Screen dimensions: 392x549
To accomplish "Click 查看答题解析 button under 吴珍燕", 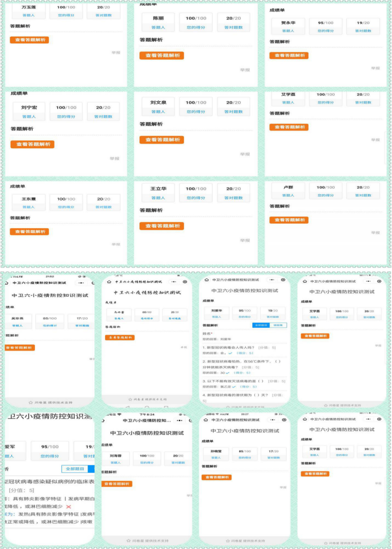I will [x=20, y=348].
